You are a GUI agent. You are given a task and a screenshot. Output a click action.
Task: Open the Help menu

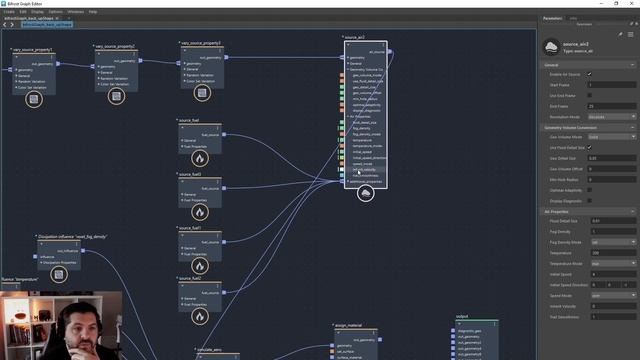[93, 12]
